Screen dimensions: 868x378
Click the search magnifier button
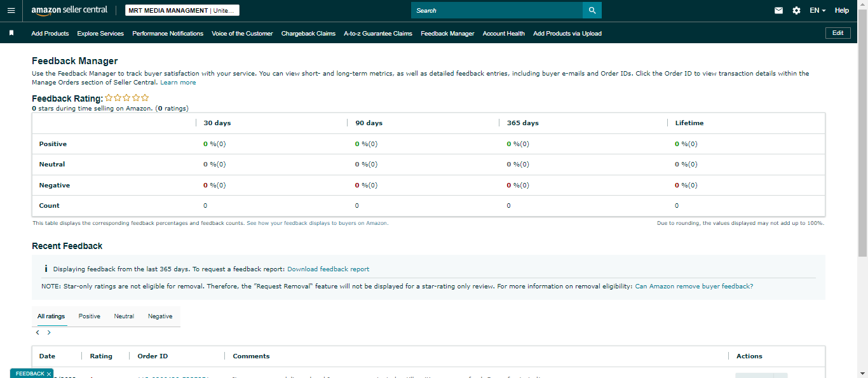point(592,11)
